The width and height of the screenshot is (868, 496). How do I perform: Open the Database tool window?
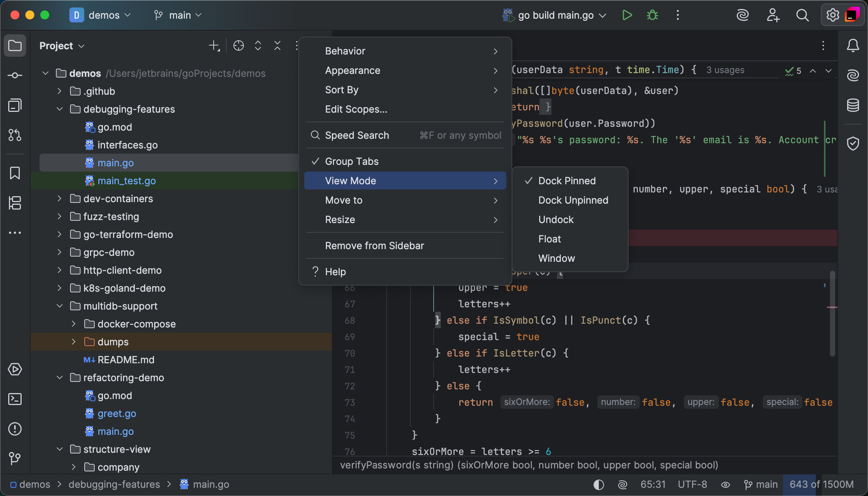853,106
